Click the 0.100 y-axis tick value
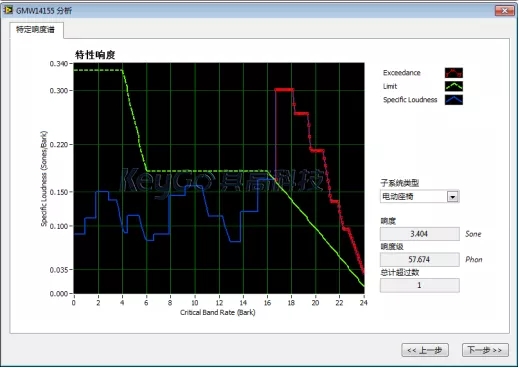 (x=59, y=226)
